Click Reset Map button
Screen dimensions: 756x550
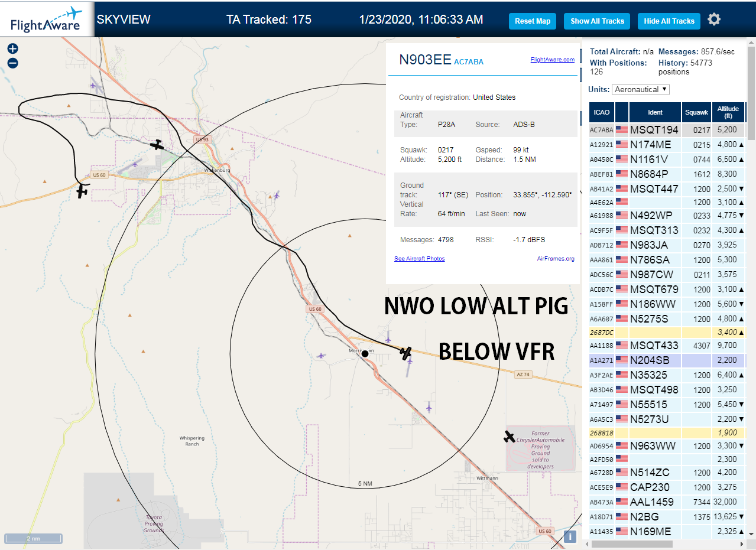(533, 21)
